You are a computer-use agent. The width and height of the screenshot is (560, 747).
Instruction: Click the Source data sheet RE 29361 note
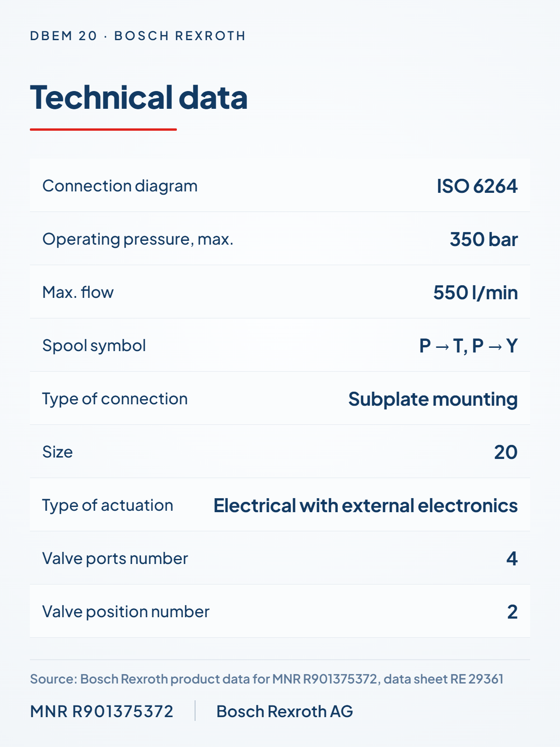pos(267,679)
